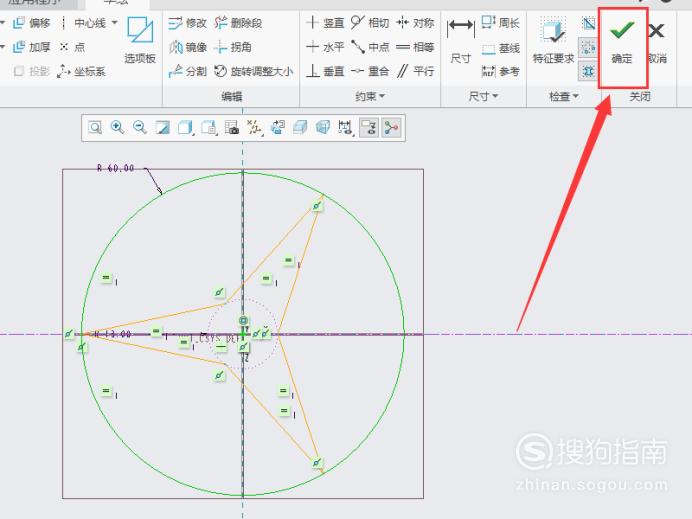Image resolution: width=692 pixels, height=519 pixels.
Task: Click the large 尺寸 (Dimension) tool
Action: coord(460,41)
